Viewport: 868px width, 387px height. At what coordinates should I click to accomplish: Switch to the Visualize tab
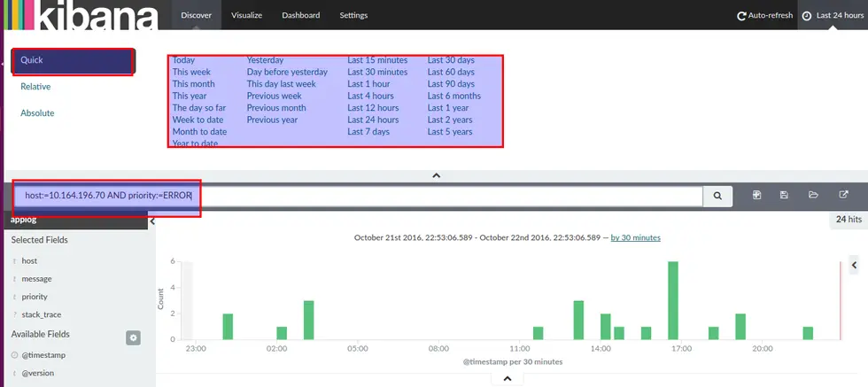(246, 15)
